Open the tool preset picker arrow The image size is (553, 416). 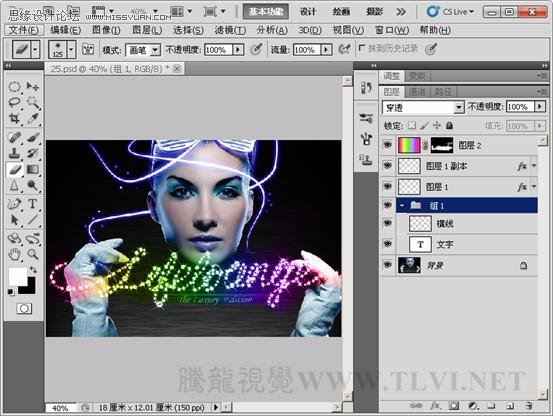35,49
